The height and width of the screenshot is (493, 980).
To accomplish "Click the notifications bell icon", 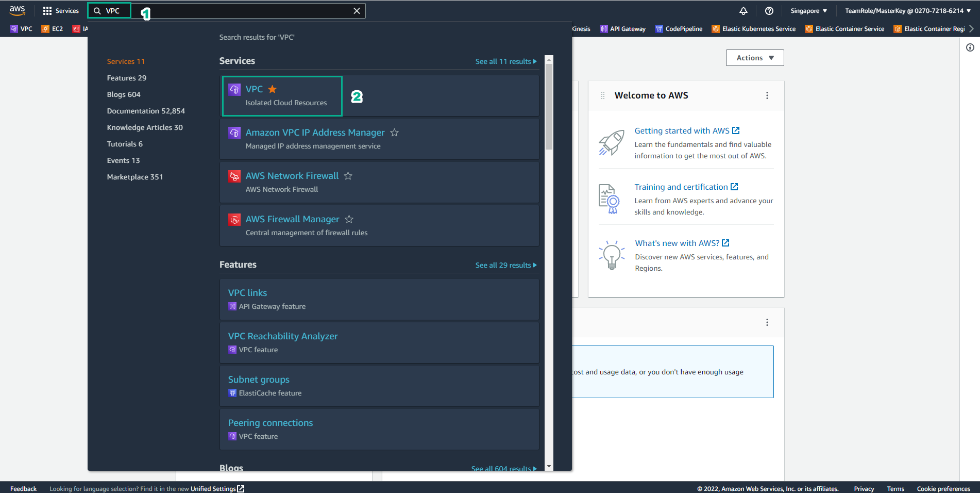I will pos(743,10).
